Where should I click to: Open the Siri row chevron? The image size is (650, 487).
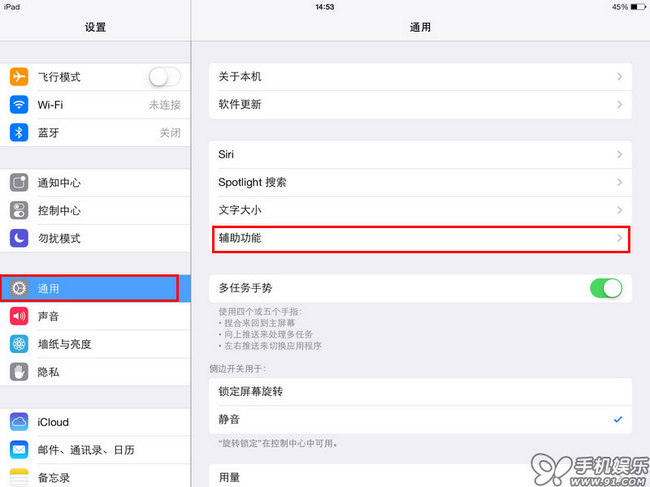click(x=620, y=155)
